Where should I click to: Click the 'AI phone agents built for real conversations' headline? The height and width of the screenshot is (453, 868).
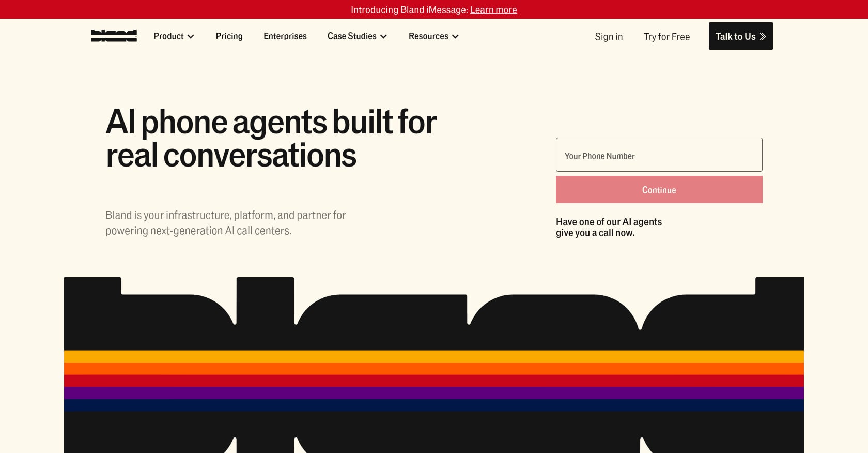click(x=271, y=139)
